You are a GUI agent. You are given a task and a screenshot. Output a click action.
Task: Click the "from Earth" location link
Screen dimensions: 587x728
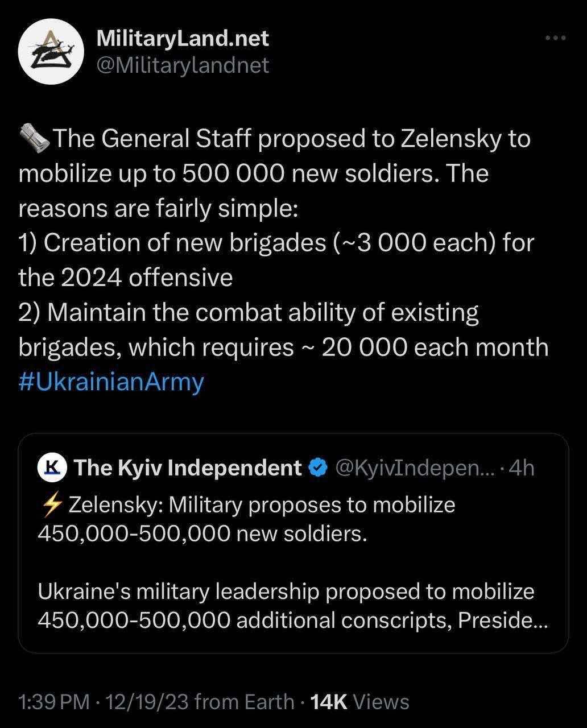click(x=245, y=702)
